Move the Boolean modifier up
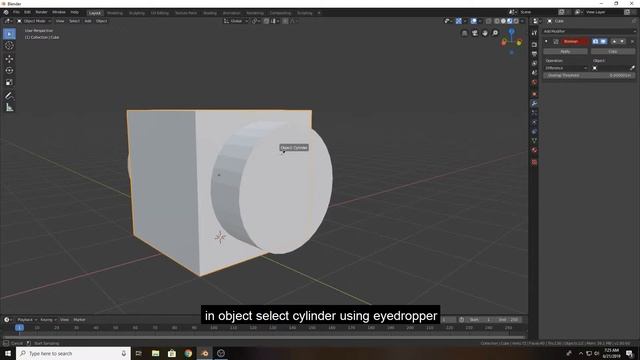Image resolution: width=640 pixels, height=360 pixels. point(614,41)
